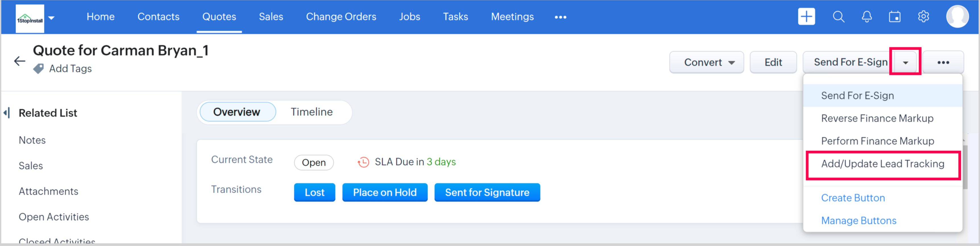The image size is (980, 246).
Task: Click the user profile avatar
Action: tap(957, 17)
